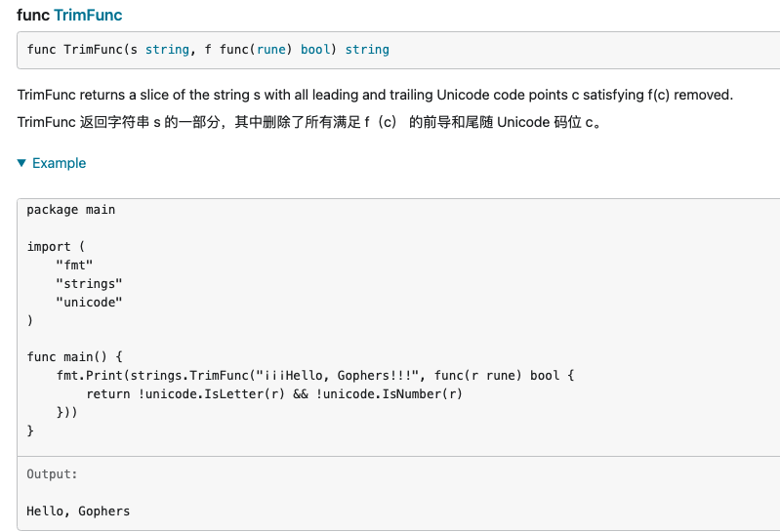
Task: Click the "strings" import line
Action: [x=89, y=283]
